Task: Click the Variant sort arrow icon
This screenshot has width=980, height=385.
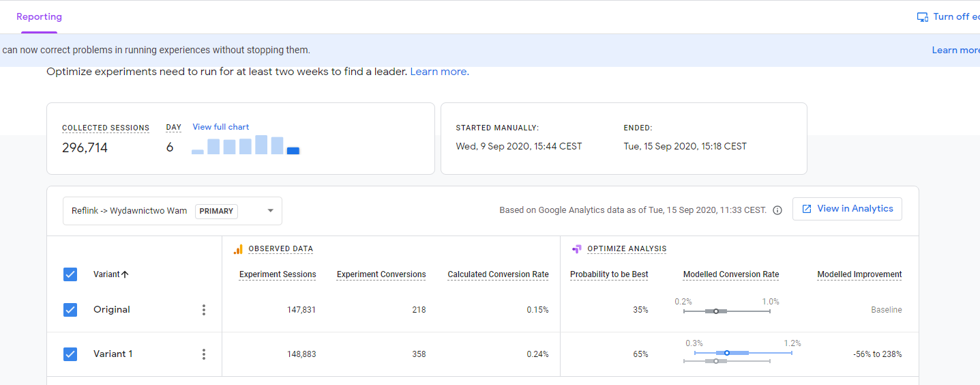Action: pos(125,274)
